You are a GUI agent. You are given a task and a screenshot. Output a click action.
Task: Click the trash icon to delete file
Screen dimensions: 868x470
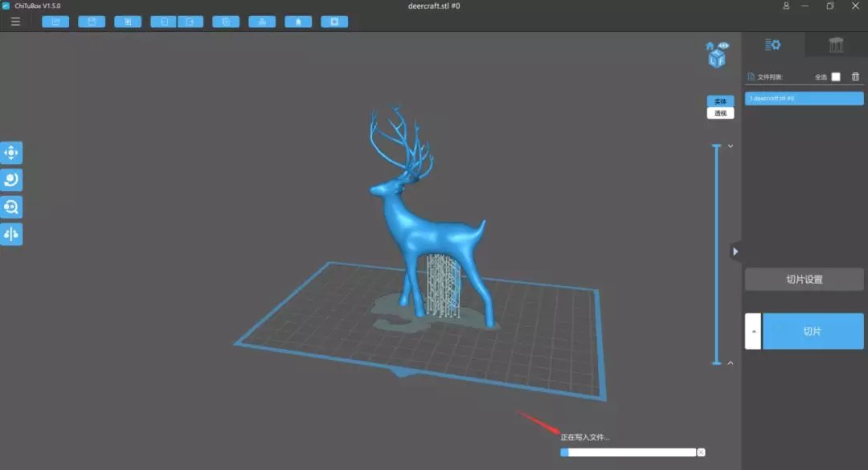click(x=855, y=76)
